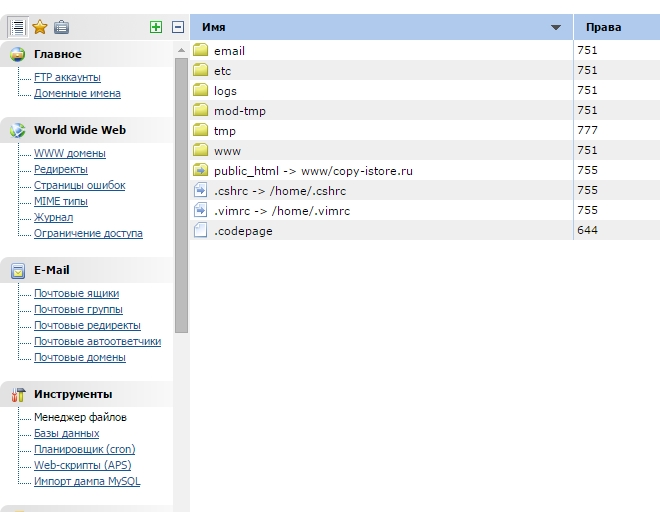The image size is (660, 512).
Task: Open Почтовые домены link
Action: pyautogui.click(x=80, y=357)
